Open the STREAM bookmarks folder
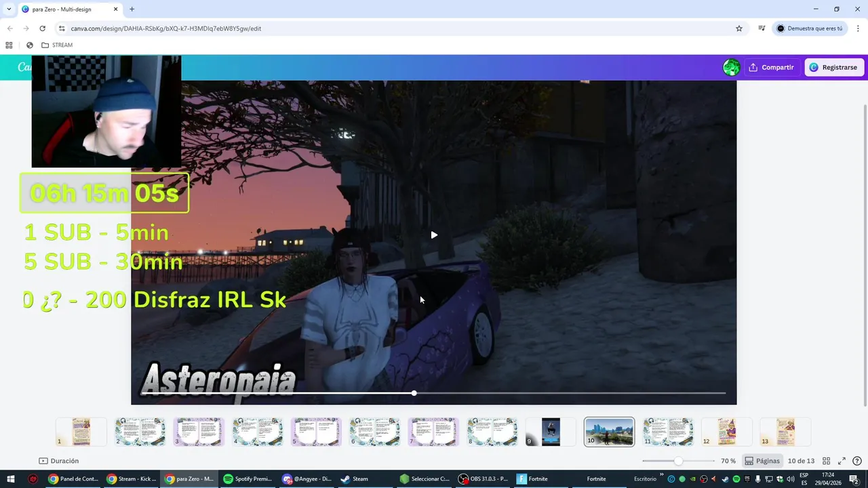 [57, 45]
